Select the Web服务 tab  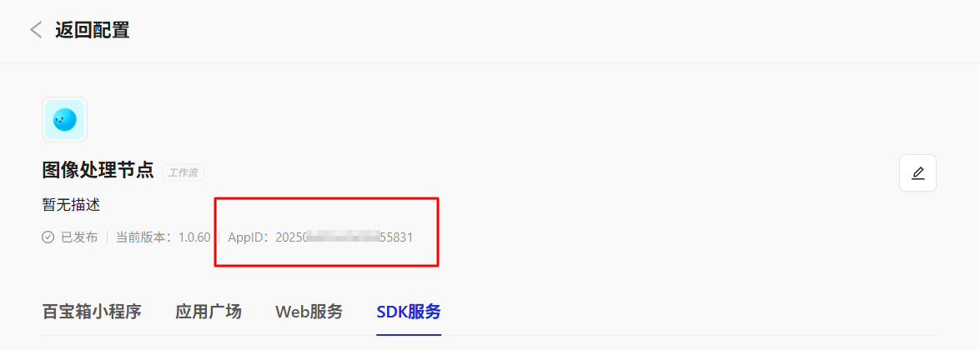(x=309, y=312)
